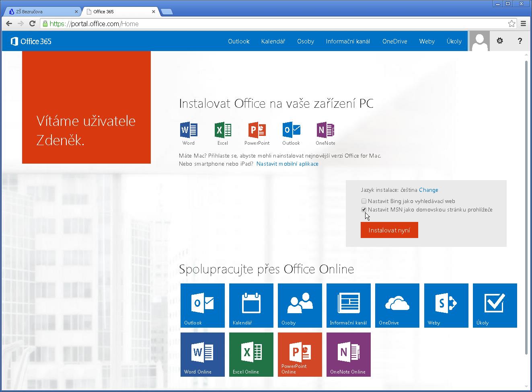The height and width of the screenshot is (392, 532).
Task: Click the Vítáme uživatele Zdeněk welcome tile
Action: click(x=86, y=107)
